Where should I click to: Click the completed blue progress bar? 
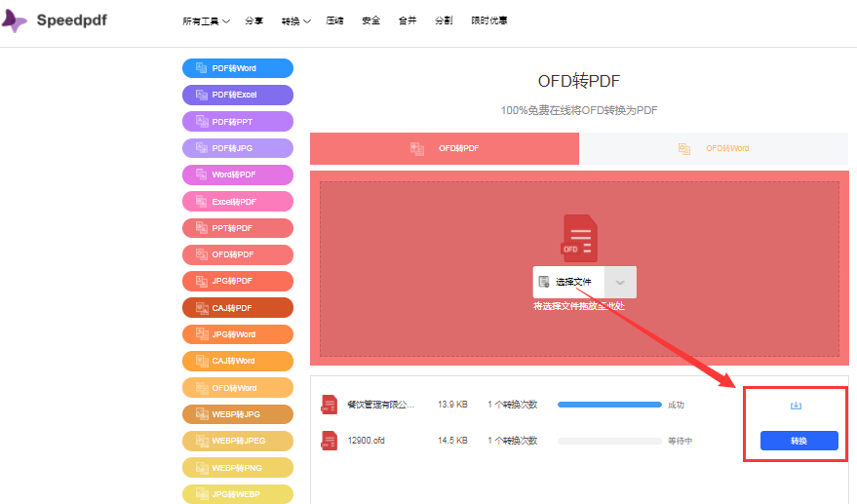point(609,405)
